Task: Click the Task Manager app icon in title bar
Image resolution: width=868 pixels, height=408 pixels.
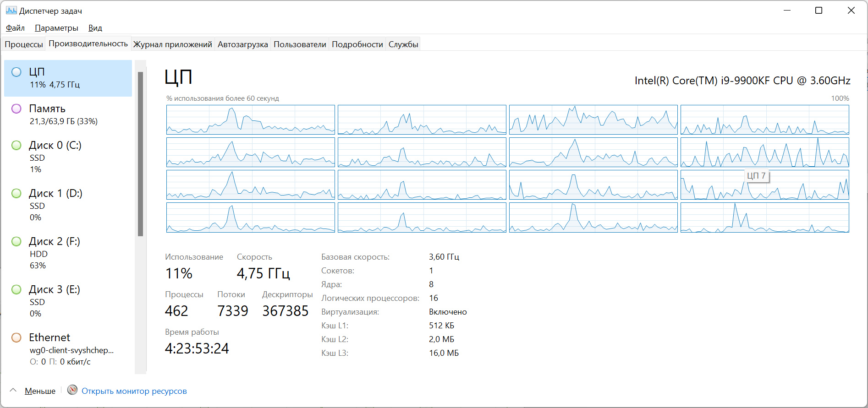Action: point(11,11)
